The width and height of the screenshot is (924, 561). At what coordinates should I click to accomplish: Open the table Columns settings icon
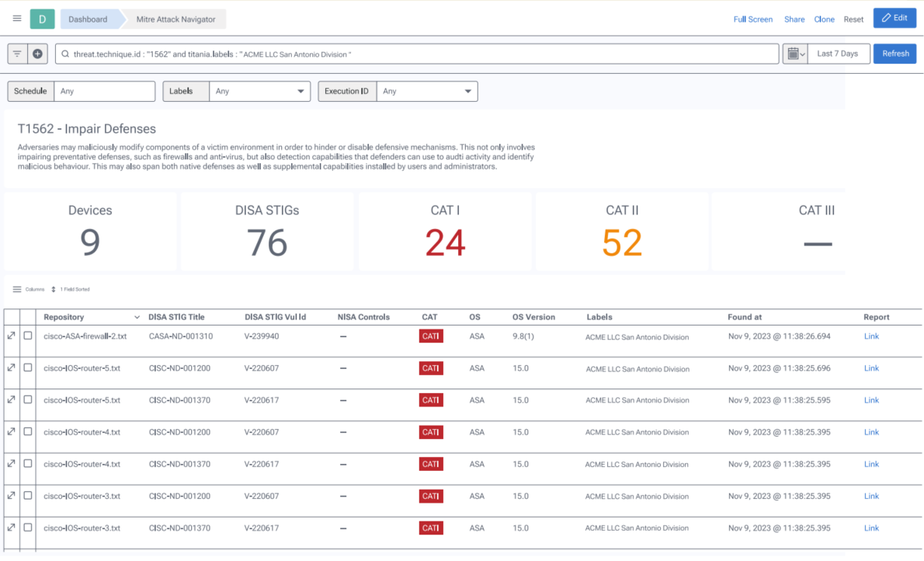click(x=17, y=289)
